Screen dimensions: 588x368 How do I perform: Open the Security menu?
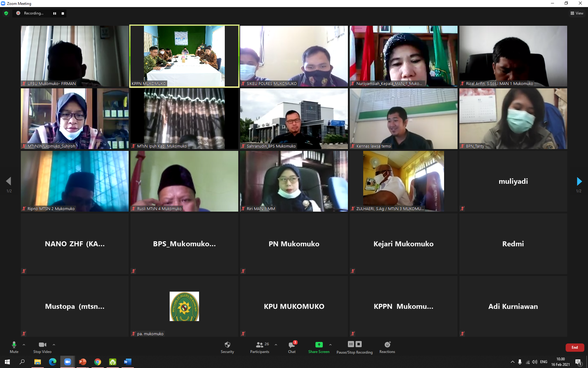coord(227,347)
